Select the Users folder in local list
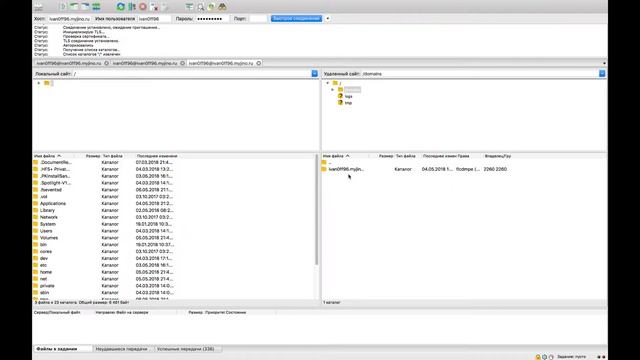The image size is (640, 360). pos(46,231)
